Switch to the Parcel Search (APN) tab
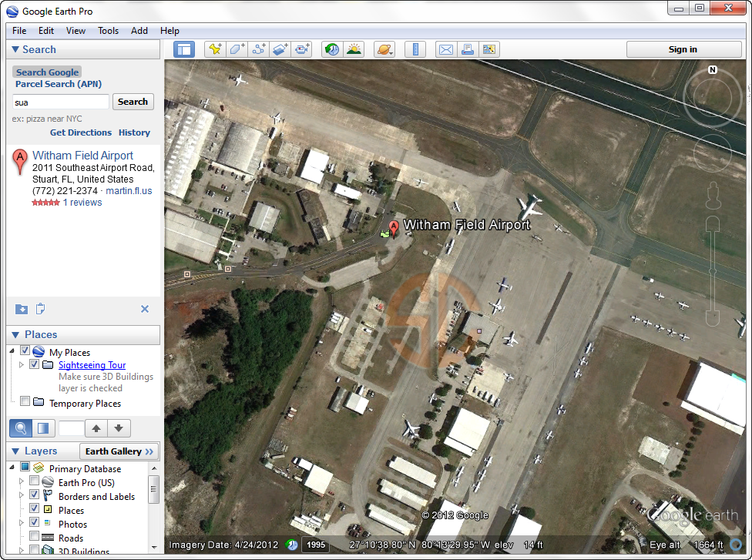This screenshot has width=752, height=560. click(x=59, y=84)
